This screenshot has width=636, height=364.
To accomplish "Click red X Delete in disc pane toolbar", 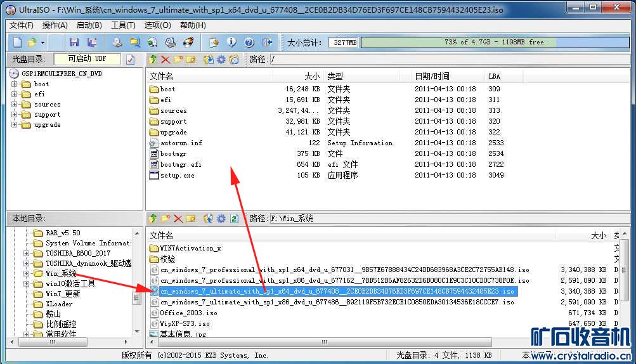I will 165,60.
